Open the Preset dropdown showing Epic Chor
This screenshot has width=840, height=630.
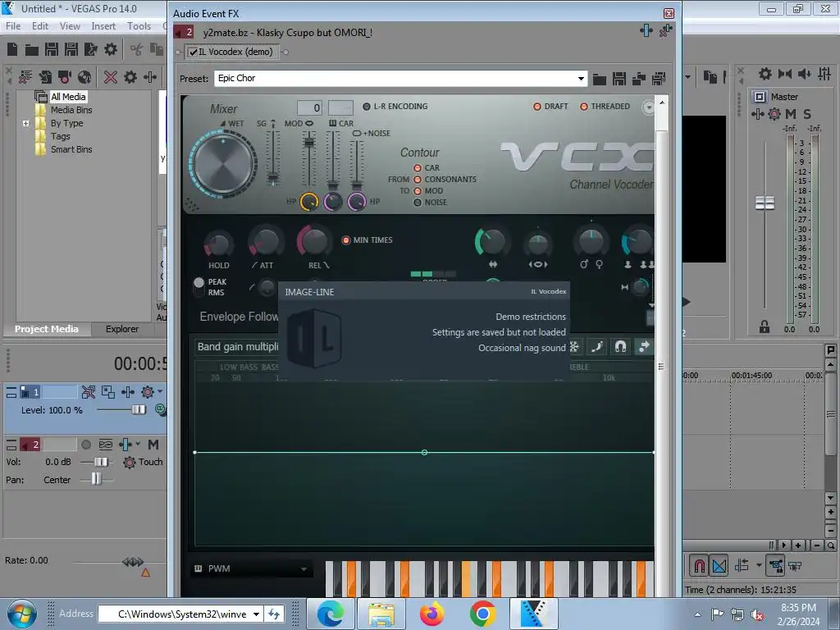click(581, 79)
